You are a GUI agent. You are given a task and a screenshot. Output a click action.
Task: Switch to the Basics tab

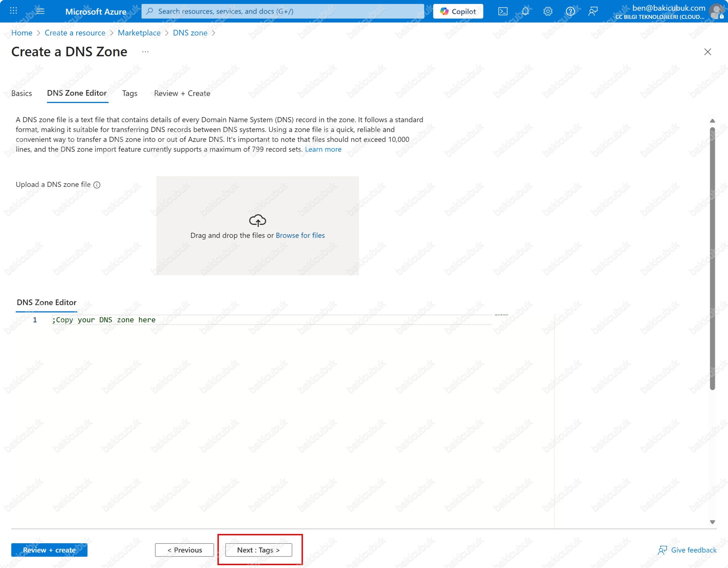pyautogui.click(x=22, y=93)
